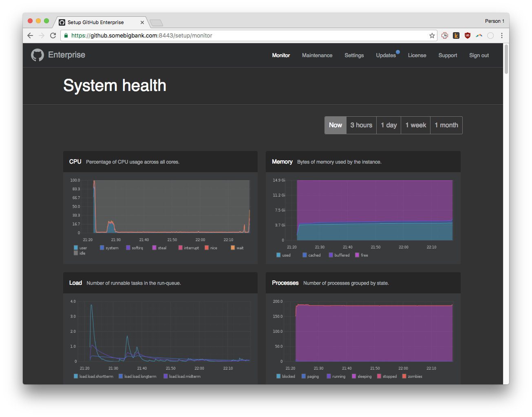Toggle the wait series in CPU legend
The height and width of the screenshot is (417, 532).
(x=237, y=248)
